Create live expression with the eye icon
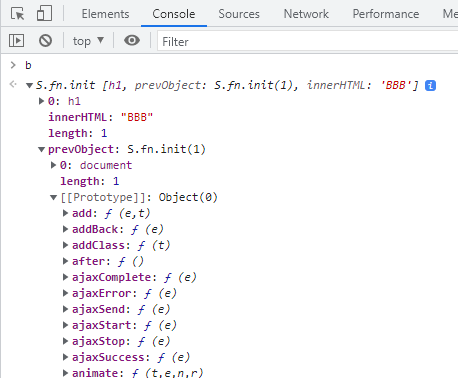Viewport: 458px width, 378px height. 132,40
